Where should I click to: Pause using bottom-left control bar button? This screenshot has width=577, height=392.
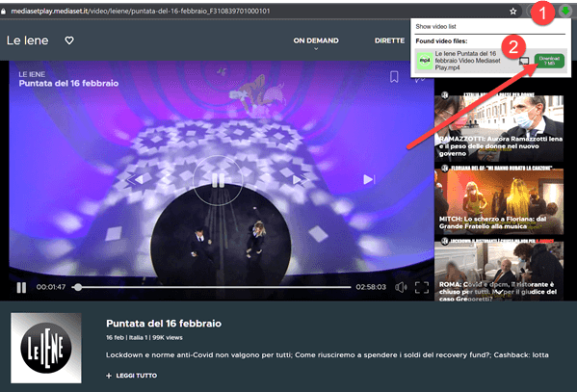(21, 287)
